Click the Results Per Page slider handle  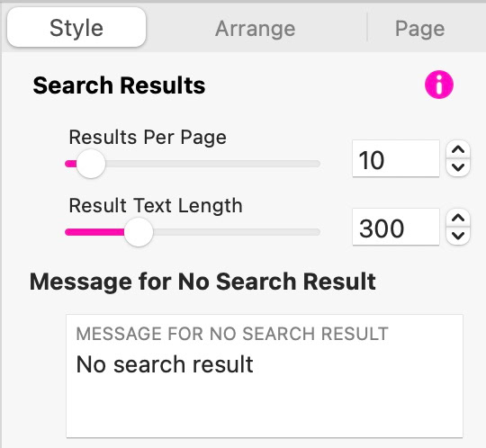click(x=91, y=164)
